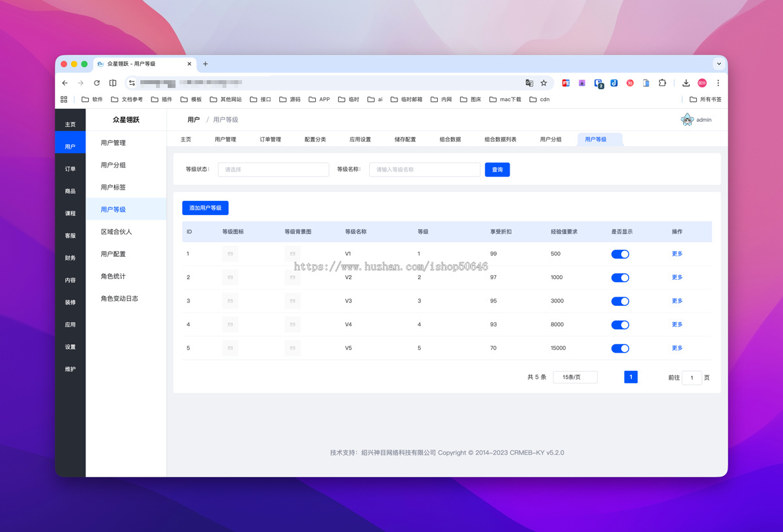Select 财务 in the dark sidebar

[70, 258]
